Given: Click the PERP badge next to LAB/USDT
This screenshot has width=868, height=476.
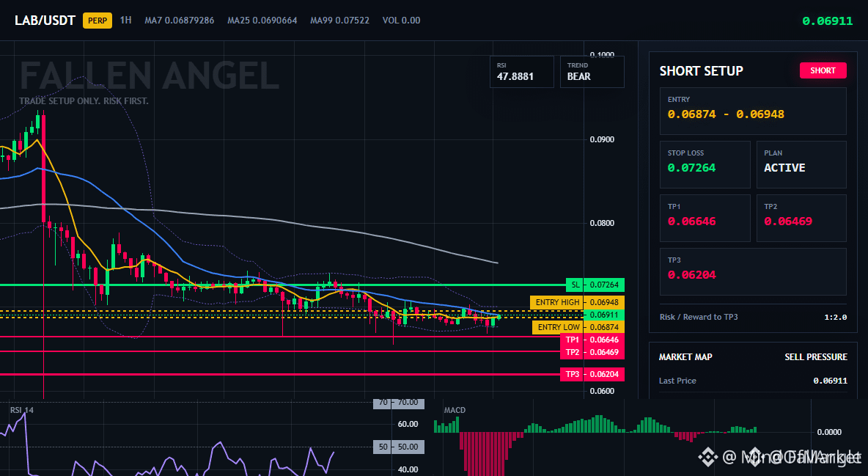Looking at the screenshot, I should click(x=98, y=21).
